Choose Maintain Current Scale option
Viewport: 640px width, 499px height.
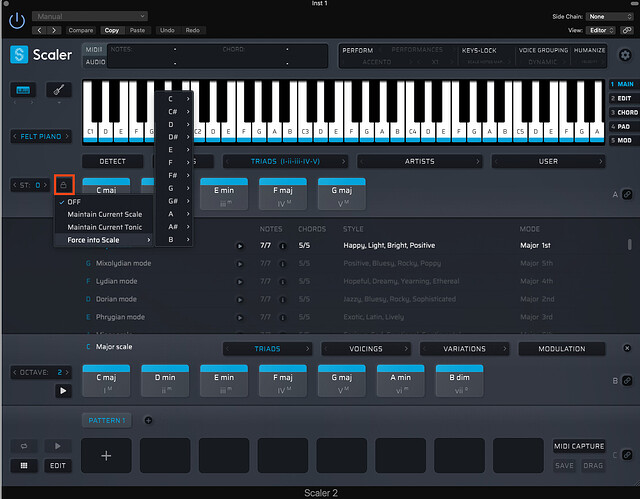tap(104, 214)
